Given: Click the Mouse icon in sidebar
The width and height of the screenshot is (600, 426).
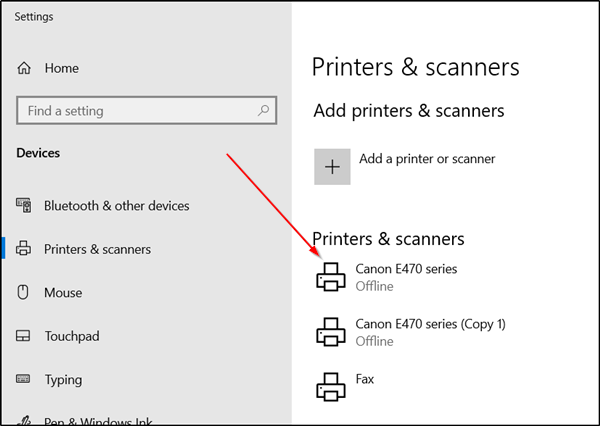Looking at the screenshot, I should pyautogui.click(x=25, y=293).
